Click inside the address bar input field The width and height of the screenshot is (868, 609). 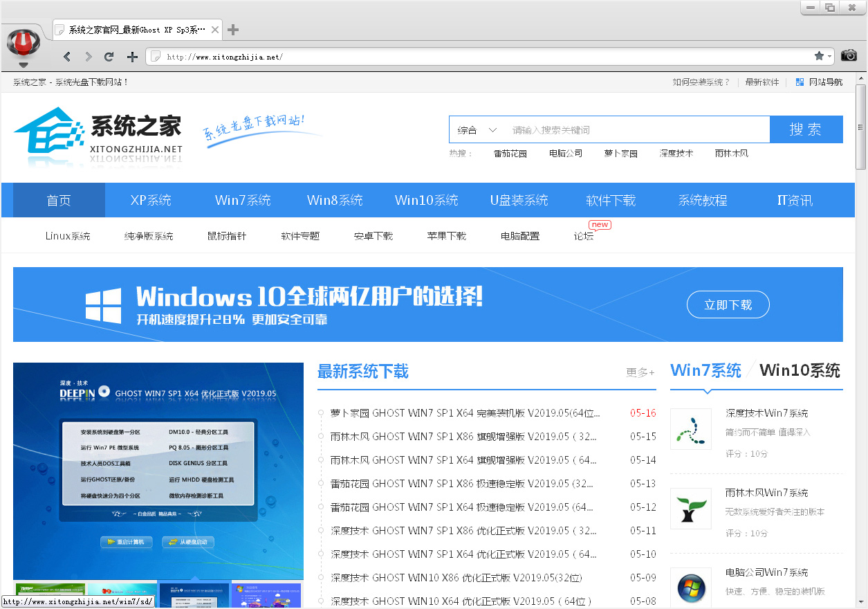[415, 57]
